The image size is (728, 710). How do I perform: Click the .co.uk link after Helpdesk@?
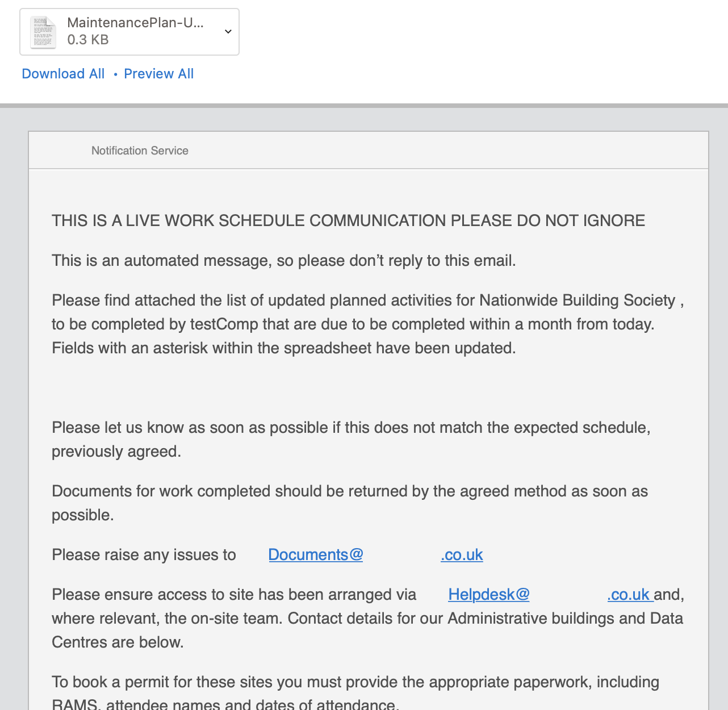[630, 595]
